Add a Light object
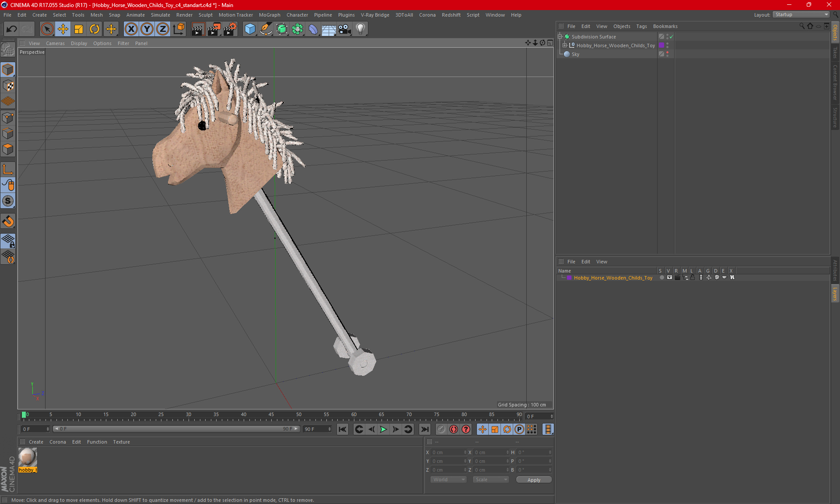The height and width of the screenshot is (504, 840). pos(360,29)
